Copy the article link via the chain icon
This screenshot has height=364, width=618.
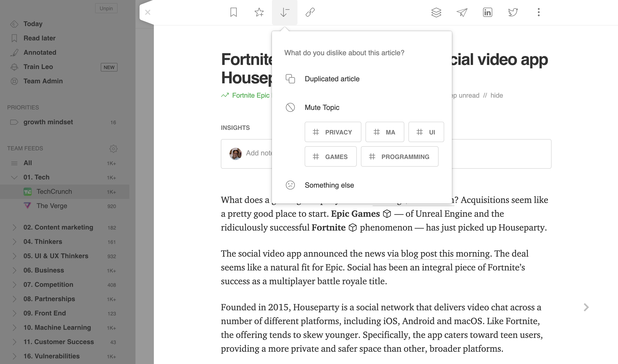click(x=310, y=12)
